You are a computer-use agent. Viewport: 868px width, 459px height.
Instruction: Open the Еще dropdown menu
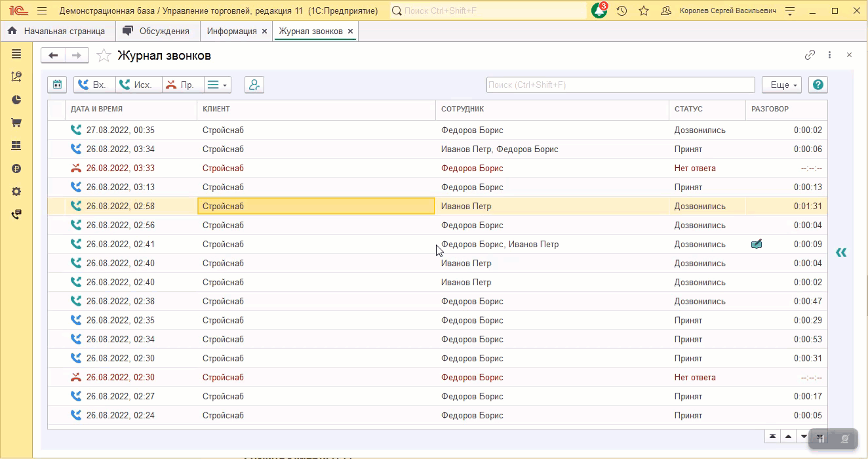coord(781,85)
